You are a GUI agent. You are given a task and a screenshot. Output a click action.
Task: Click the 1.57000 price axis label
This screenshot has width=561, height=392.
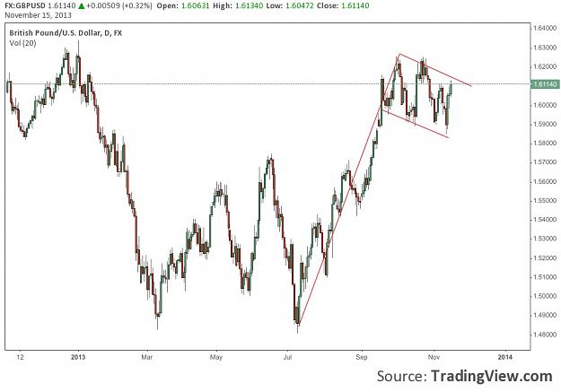pyautogui.click(x=545, y=162)
